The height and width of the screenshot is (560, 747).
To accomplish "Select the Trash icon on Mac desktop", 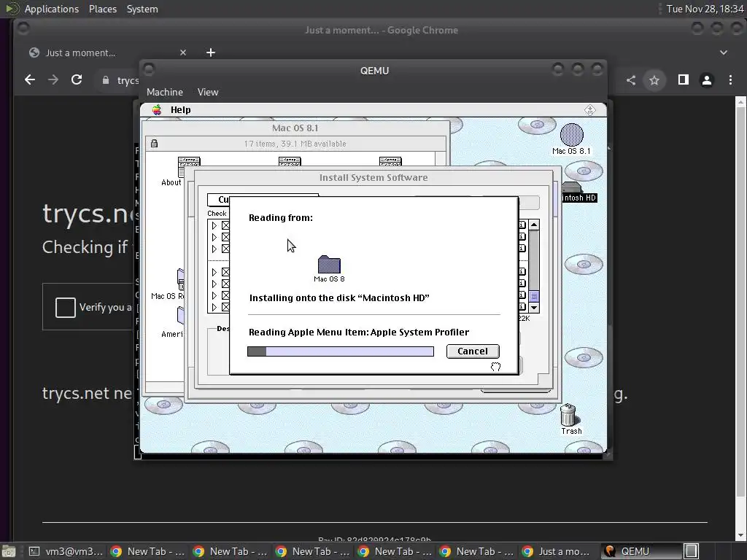I will 568,415.
